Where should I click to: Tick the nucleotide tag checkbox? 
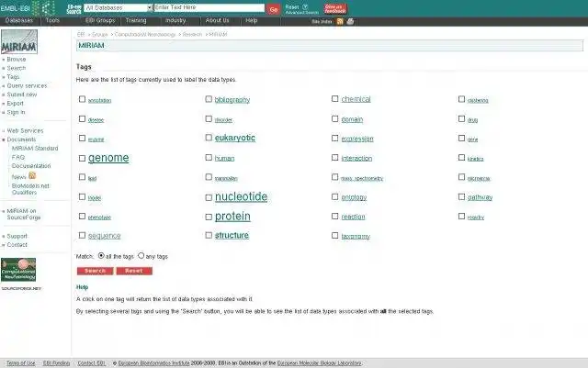pyautogui.click(x=209, y=197)
